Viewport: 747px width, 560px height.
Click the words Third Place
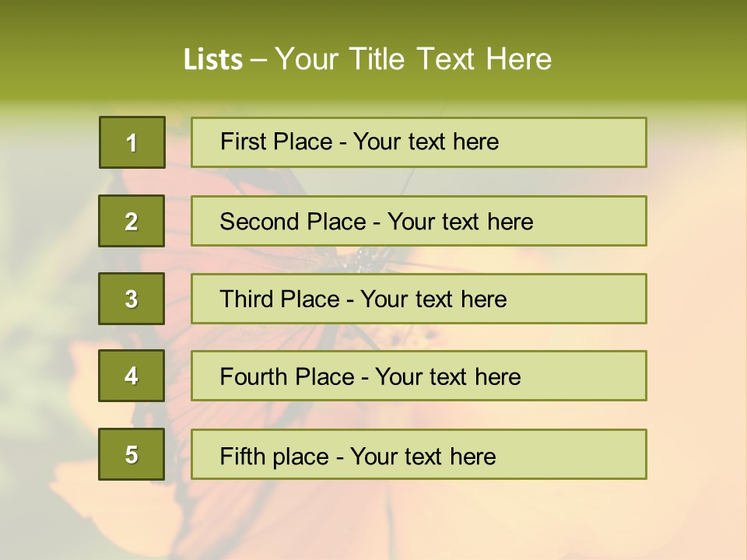click(x=279, y=299)
